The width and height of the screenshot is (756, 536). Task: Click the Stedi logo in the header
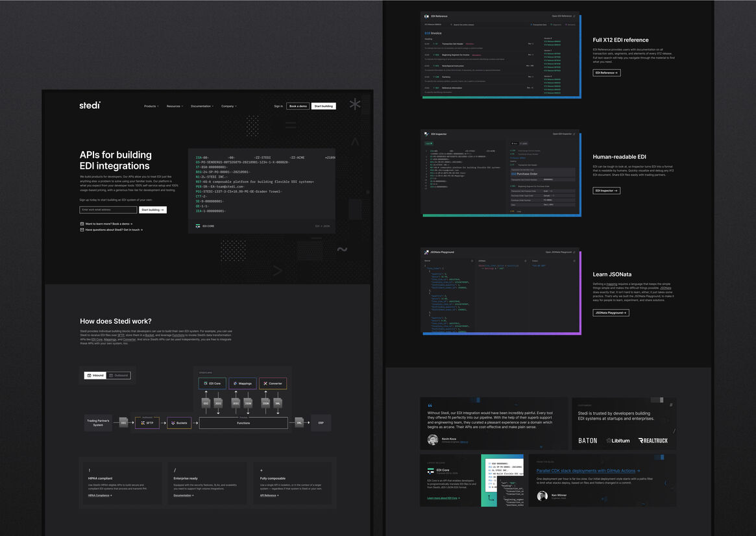point(90,106)
